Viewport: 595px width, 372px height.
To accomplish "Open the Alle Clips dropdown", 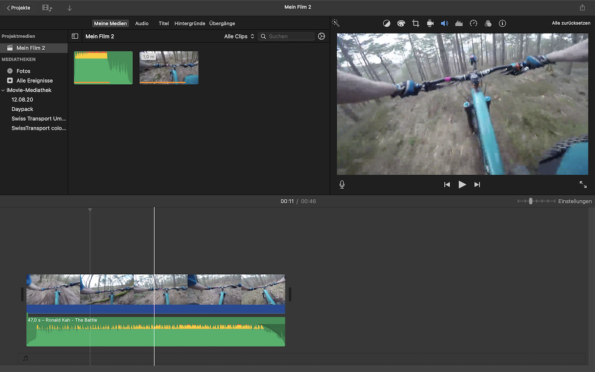I will pos(239,36).
